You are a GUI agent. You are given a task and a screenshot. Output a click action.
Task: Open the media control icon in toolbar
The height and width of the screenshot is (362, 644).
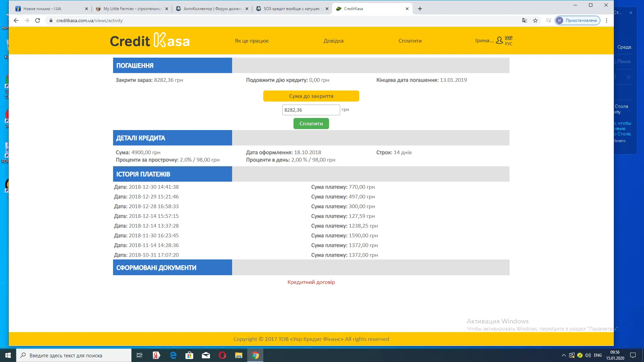(x=548, y=20)
